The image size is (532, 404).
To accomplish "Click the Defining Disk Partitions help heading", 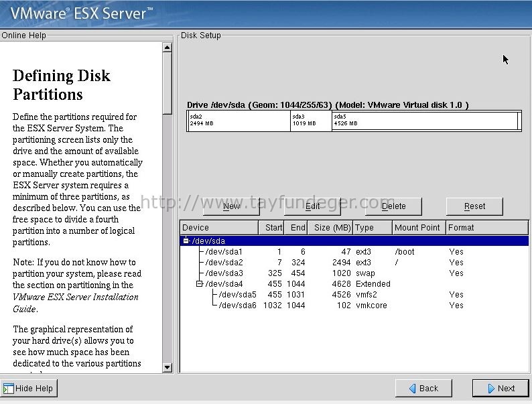I will click(62, 85).
